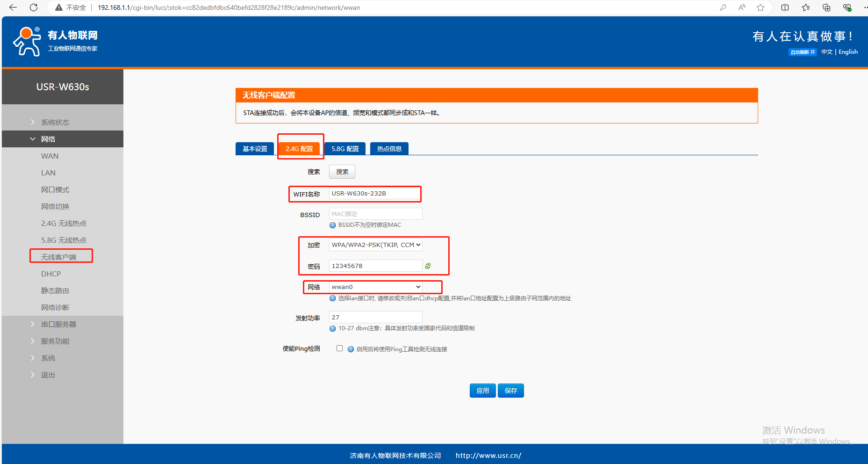Click the Read aloud icon in address bar
868x464 pixels.
[742, 7]
